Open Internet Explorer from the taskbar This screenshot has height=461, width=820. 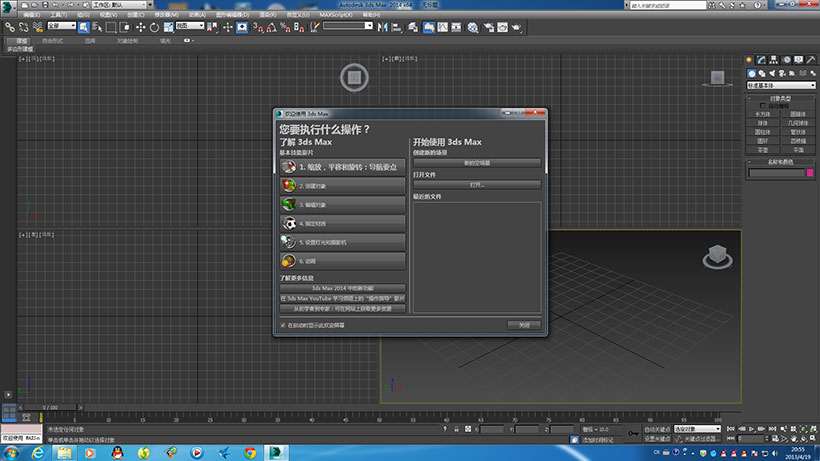(x=38, y=453)
